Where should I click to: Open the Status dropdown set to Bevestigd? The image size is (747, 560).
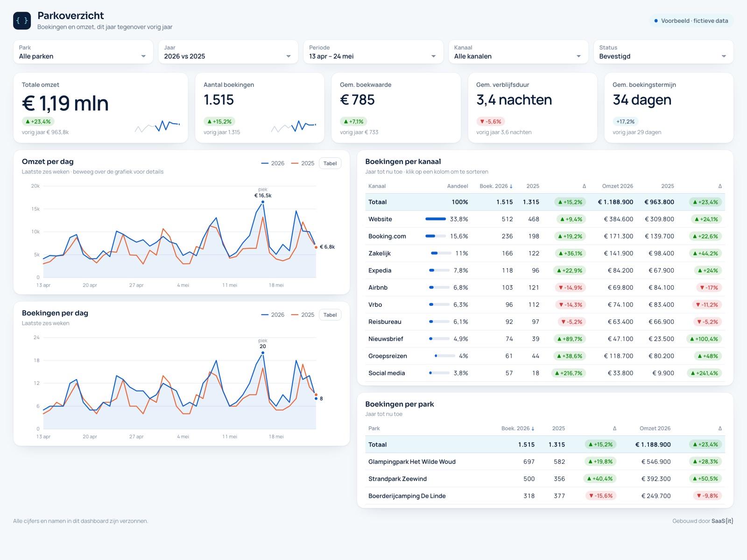(x=663, y=52)
